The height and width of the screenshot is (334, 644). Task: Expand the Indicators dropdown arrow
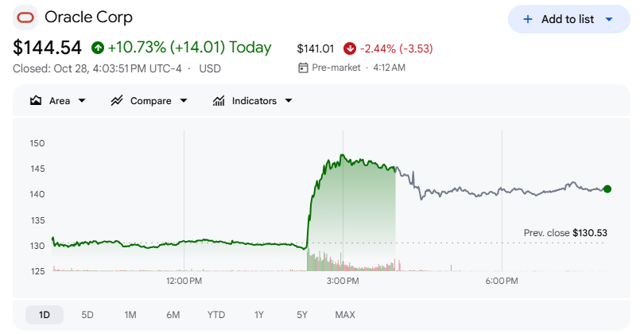(x=289, y=101)
